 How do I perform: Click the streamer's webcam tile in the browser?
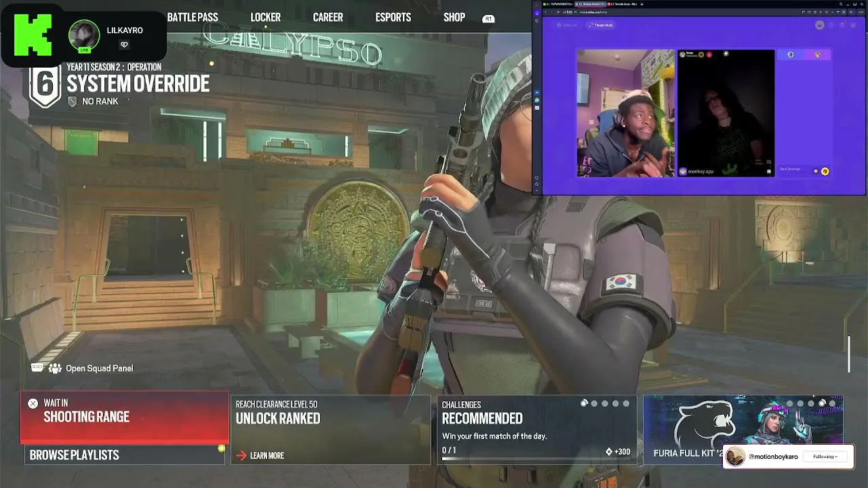pyautogui.click(x=626, y=113)
